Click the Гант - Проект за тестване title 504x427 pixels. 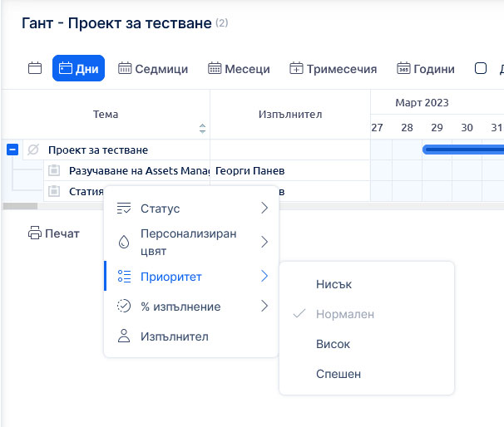(x=116, y=23)
